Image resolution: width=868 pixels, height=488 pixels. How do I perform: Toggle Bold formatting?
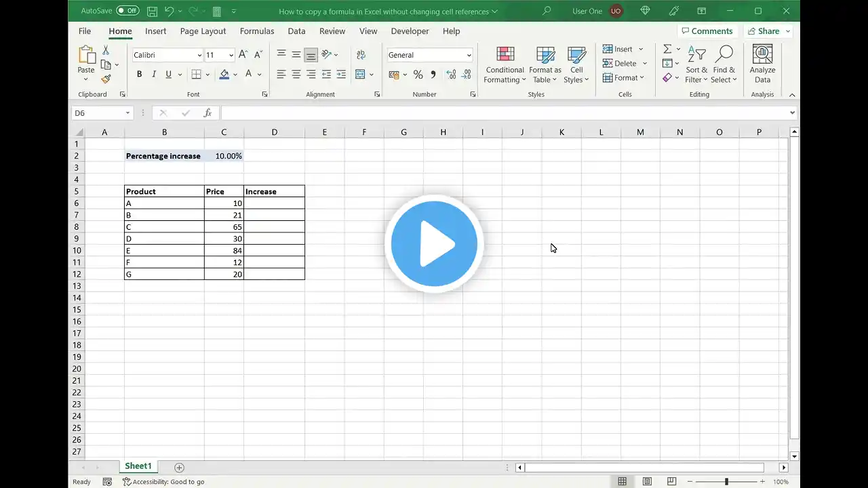click(139, 75)
